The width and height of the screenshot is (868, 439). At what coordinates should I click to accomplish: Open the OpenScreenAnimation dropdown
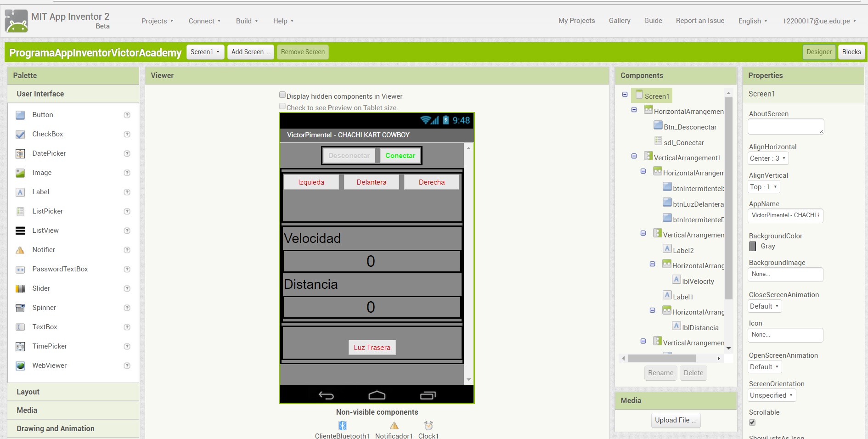coord(765,367)
